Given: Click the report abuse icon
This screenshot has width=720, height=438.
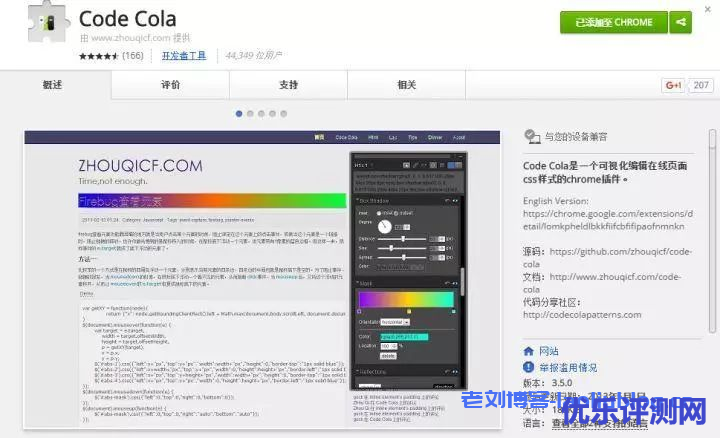Looking at the screenshot, I should click(529, 367).
